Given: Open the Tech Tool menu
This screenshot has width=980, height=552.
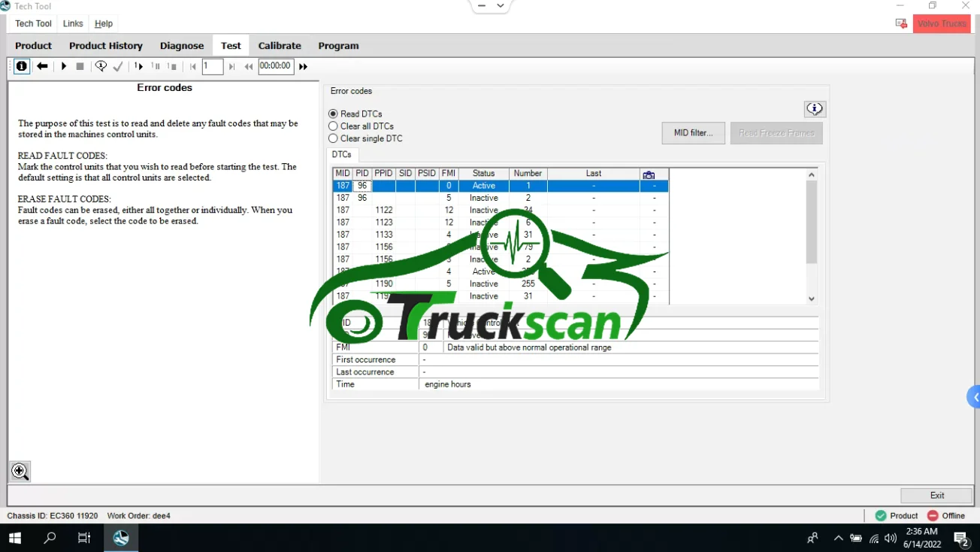Looking at the screenshot, I should [34, 24].
